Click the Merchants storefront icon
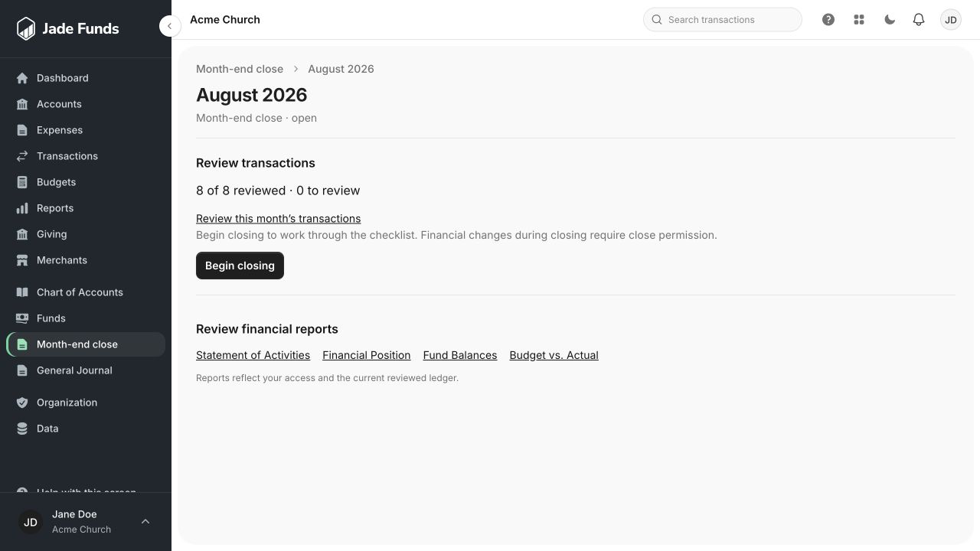The height and width of the screenshot is (551, 980). tap(22, 260)
